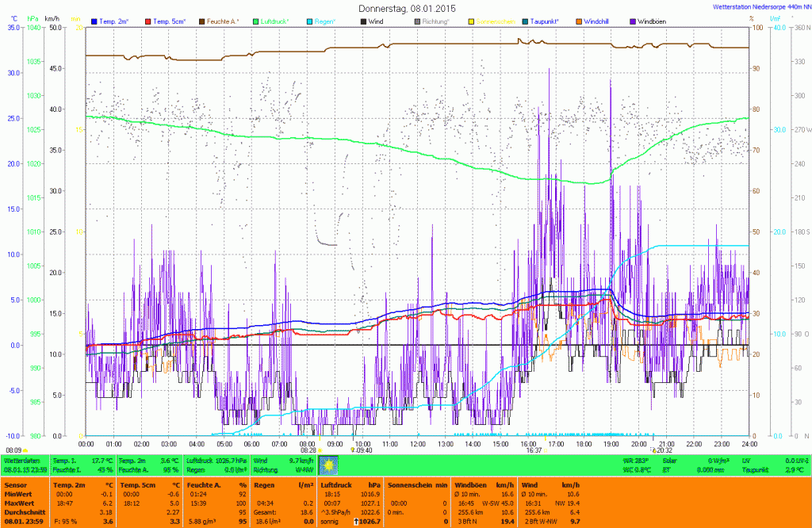Image resolution: width=812 pixels, height=528 pixels.
Task: Select the Sensor column header in the orange table
Action: [x=16, y=484]
